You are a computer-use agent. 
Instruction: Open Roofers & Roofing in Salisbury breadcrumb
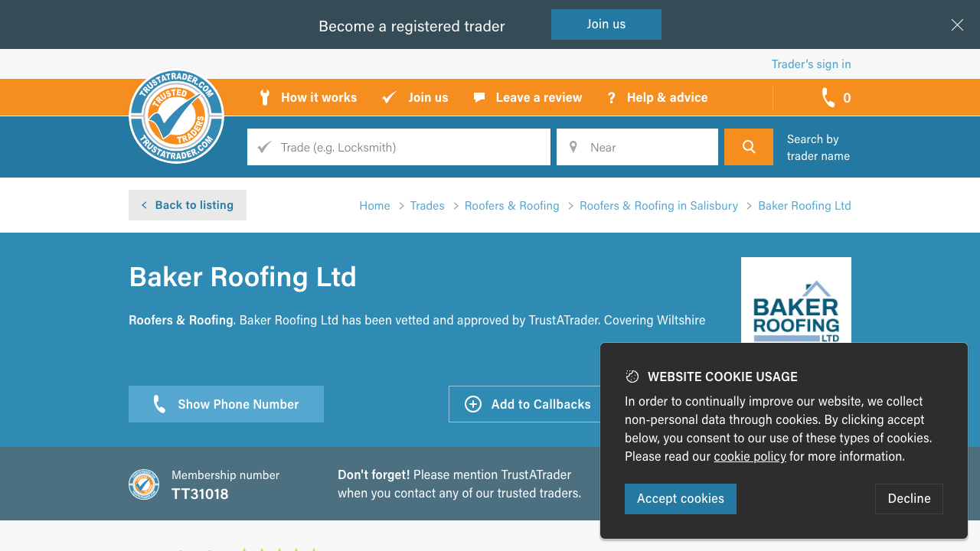click(658, 205)
